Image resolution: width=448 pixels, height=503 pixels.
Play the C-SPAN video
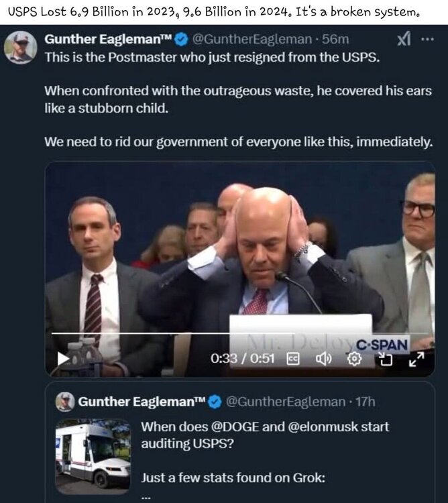tap(63, 358)
